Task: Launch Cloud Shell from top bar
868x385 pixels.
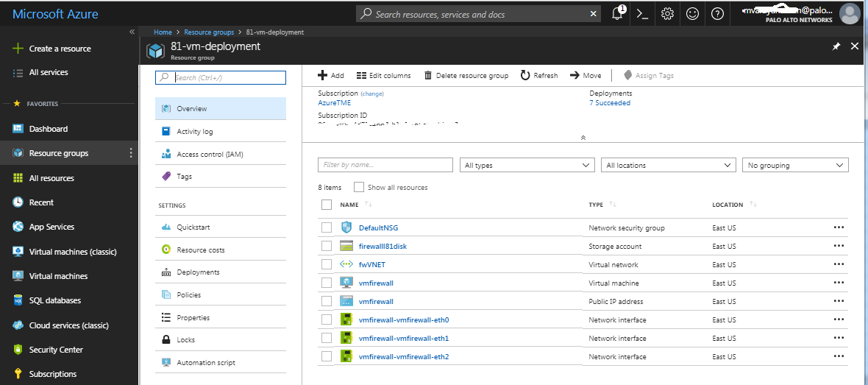Action: pos(642,14)
